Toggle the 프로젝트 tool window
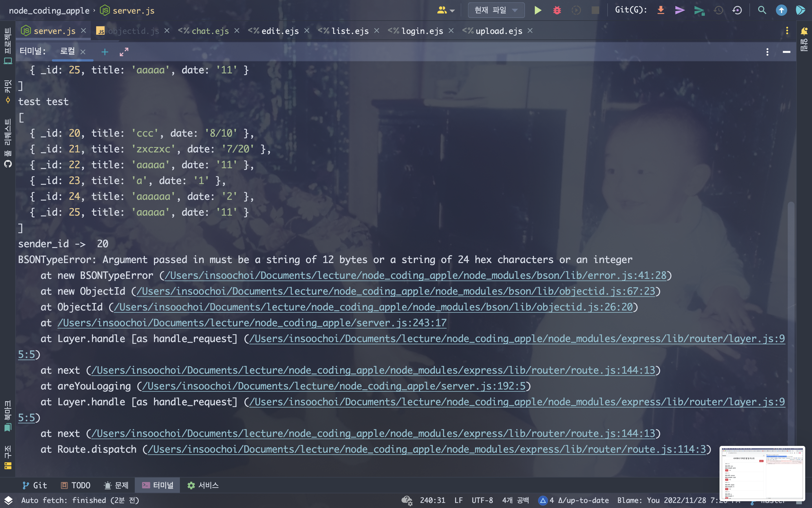Viewport: 812px width, 508px height. pyautogui.click(x=8, y=45)
